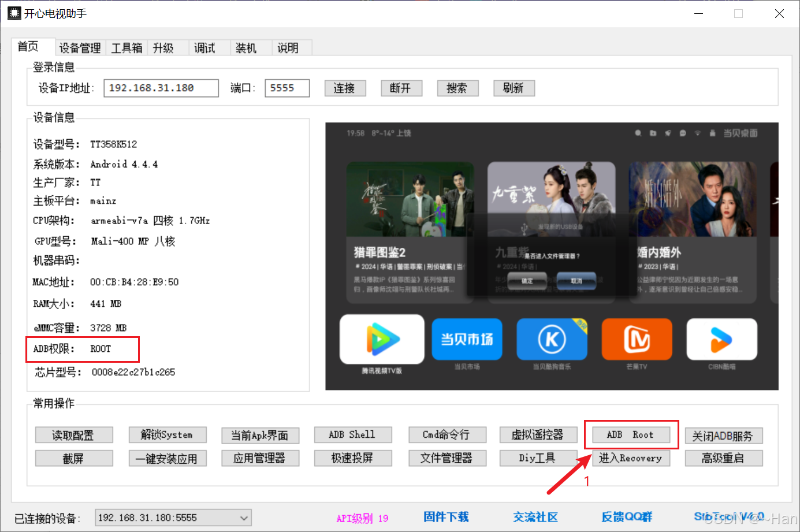
Task: Take a screenshot with 截屏
Action: coord(74,458)
